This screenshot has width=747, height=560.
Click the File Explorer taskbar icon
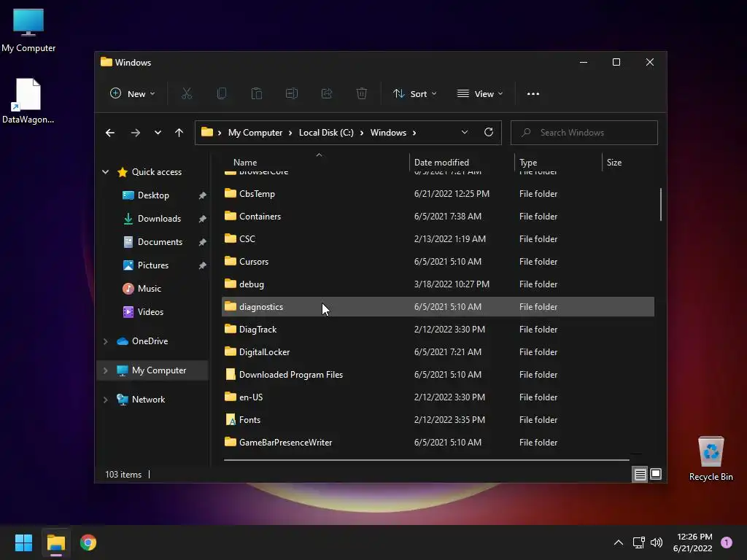tap(55, 542)
